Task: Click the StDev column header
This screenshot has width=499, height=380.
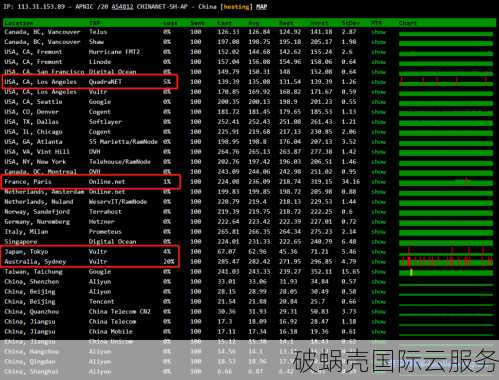Action: (x=351, y=23)
